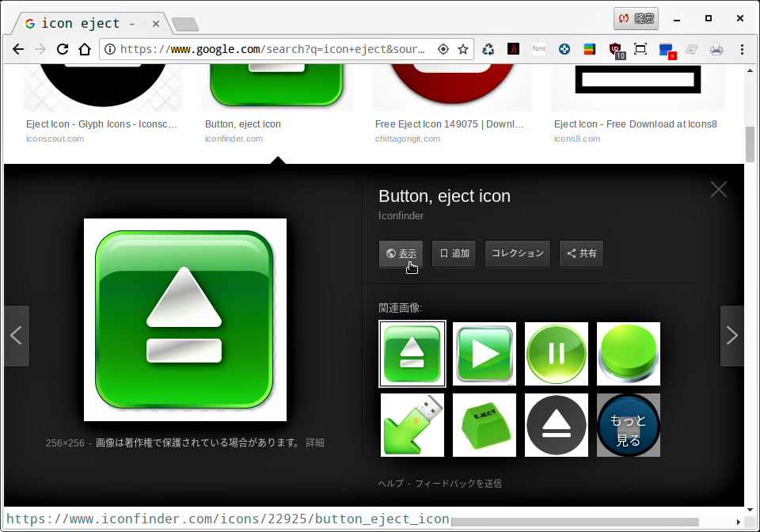Open the Chrome three-dot menu
760x532 pixels.
(x=742, y=49)
